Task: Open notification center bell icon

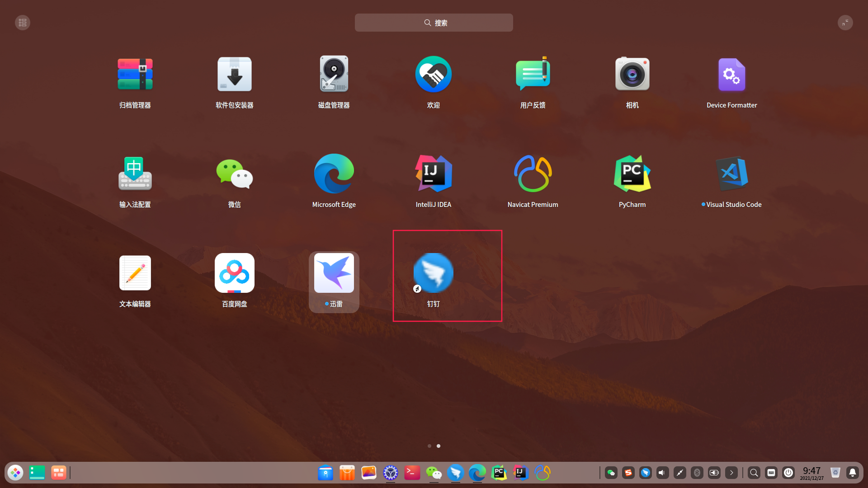Action: (x=853, y=473)
